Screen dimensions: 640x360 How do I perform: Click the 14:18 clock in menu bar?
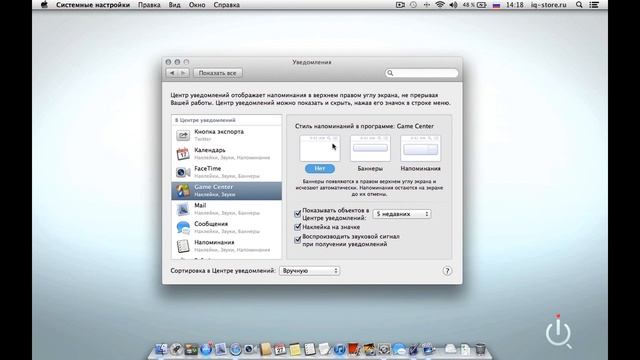(514, 5)
